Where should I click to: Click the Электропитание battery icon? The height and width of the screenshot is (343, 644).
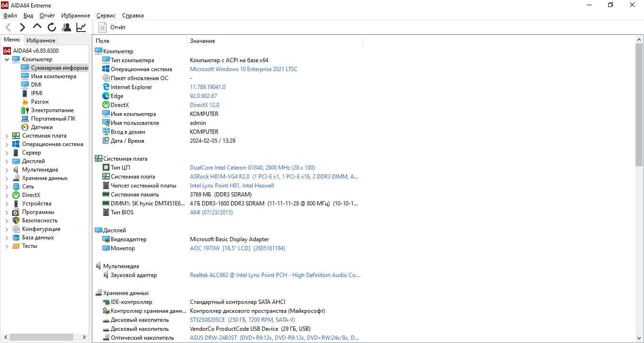pyautogui.click(x=25, y=110)
